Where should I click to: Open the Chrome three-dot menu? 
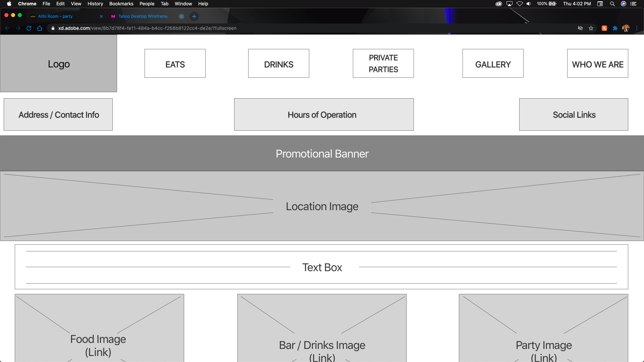[637, 28]
